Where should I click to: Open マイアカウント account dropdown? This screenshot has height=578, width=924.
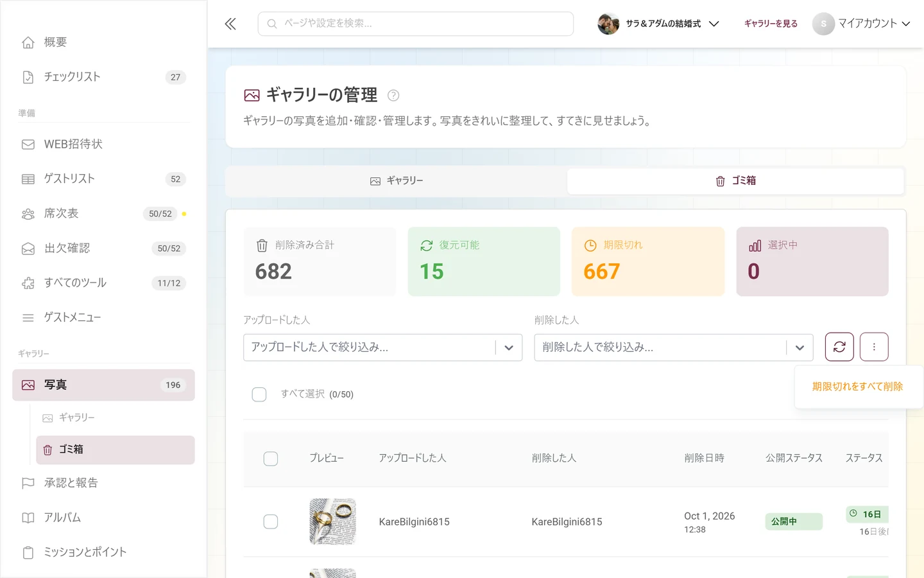pyautogui.click(x=862, y=24)
